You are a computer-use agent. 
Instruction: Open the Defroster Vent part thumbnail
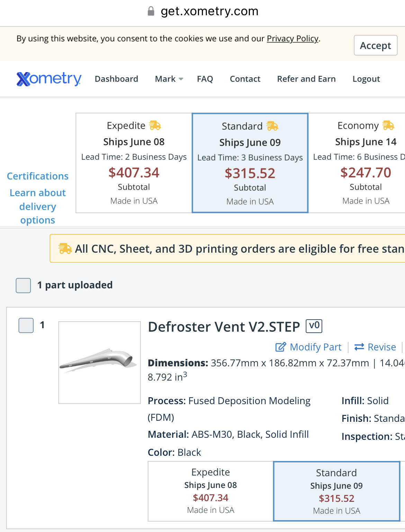tap(100, 363)
